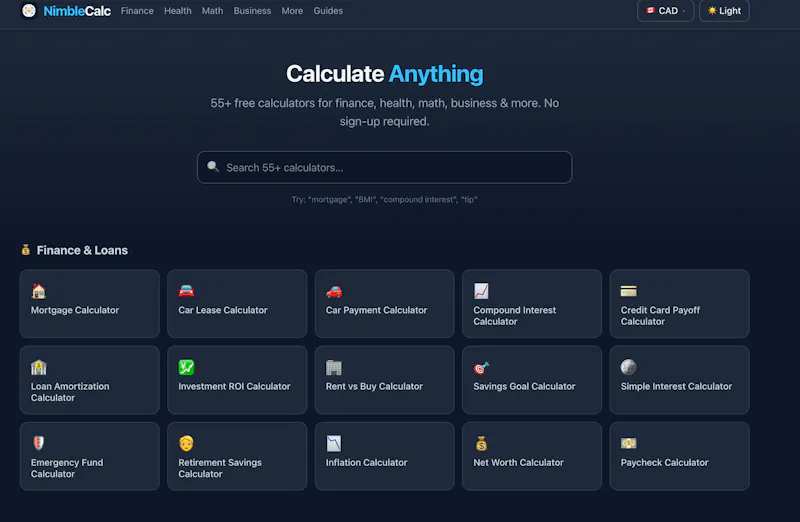Open the Business menu

click(252, 11)
